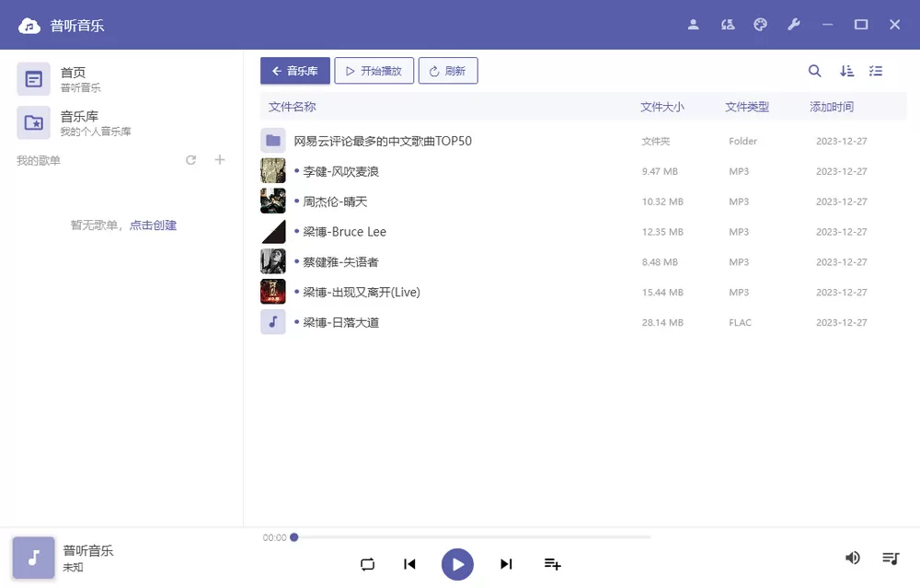Toggle play with the circular play button
Image resolution: width=920 pixels, height=588 pixels.
pyautogui.click(x=457, y=564)
